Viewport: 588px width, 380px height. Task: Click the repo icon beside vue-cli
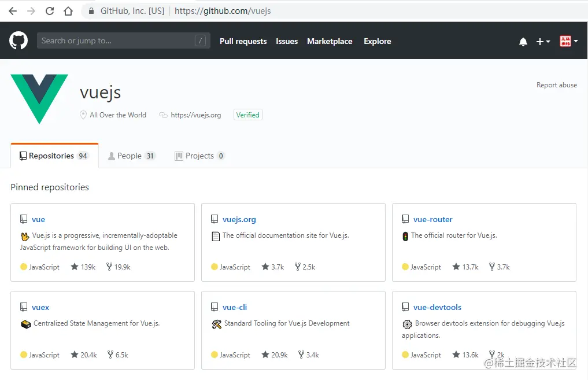215,307
